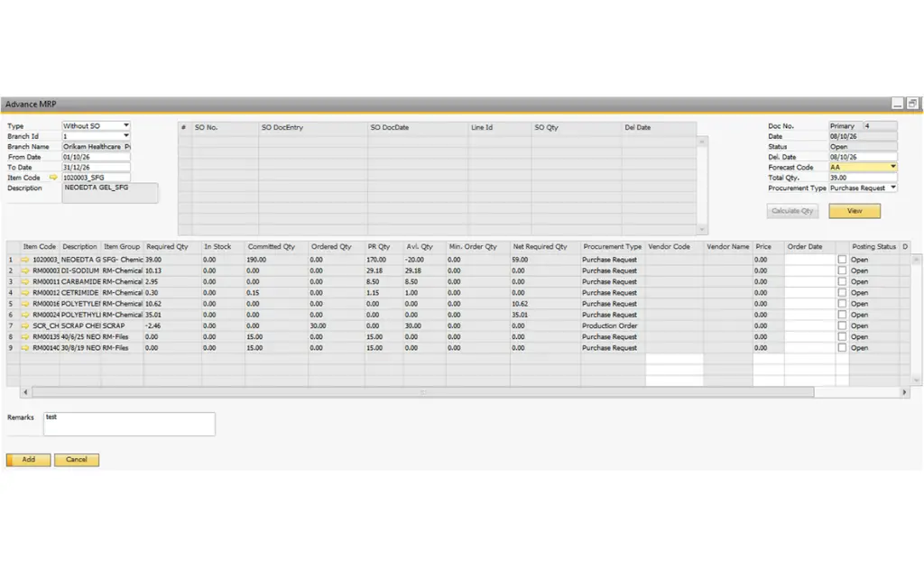Tick the checkbox in row 2 DI-SODIUM
Viewport: 924px width, 568px height.
tap(842, 270)
